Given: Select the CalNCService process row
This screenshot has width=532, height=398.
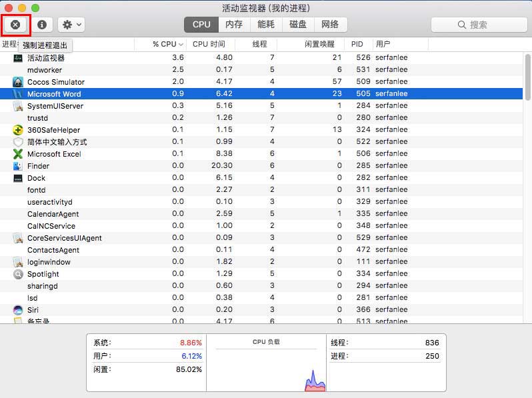Looking at the screenshot, I should coord(261,226).
